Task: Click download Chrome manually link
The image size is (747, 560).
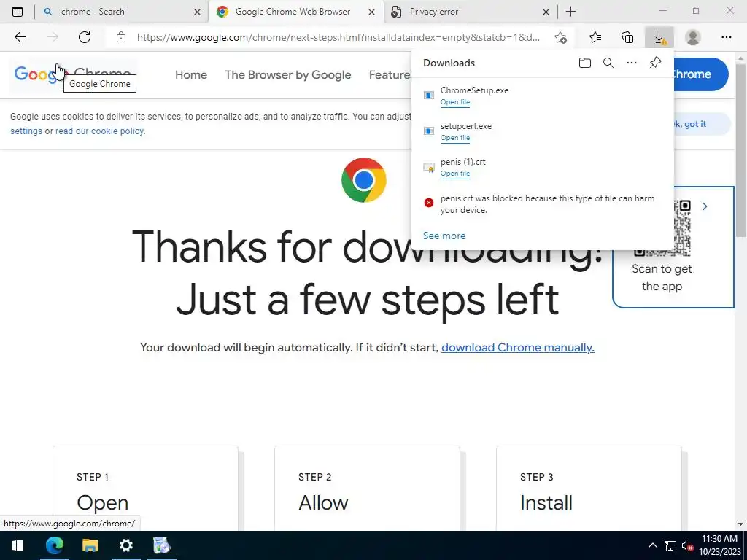Action: (x=517, y=348)
